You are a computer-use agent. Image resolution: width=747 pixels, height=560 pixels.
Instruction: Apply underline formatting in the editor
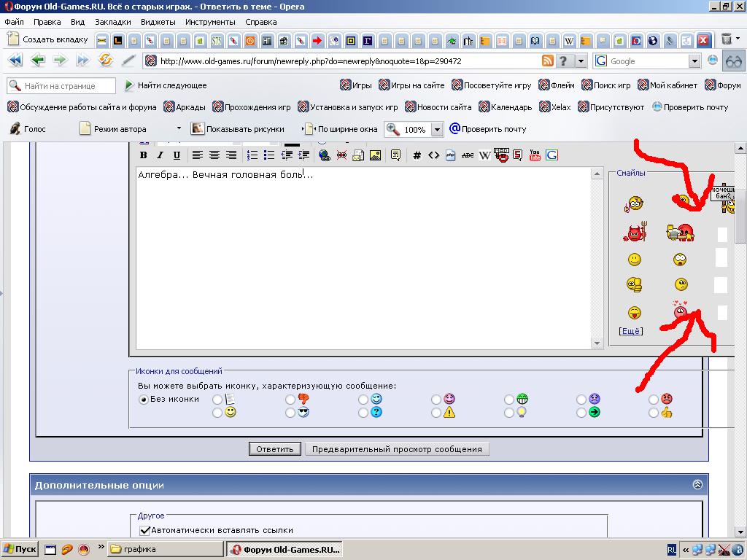[177, 155]
